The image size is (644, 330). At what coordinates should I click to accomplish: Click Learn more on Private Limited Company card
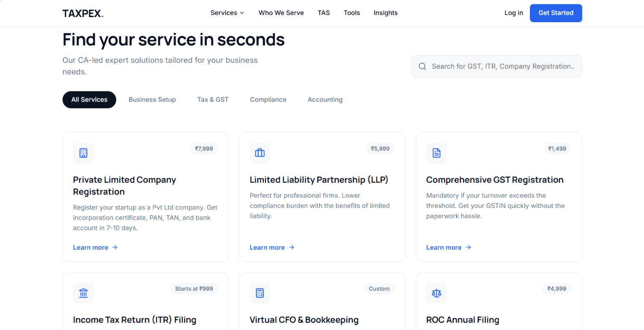(95, 248)
